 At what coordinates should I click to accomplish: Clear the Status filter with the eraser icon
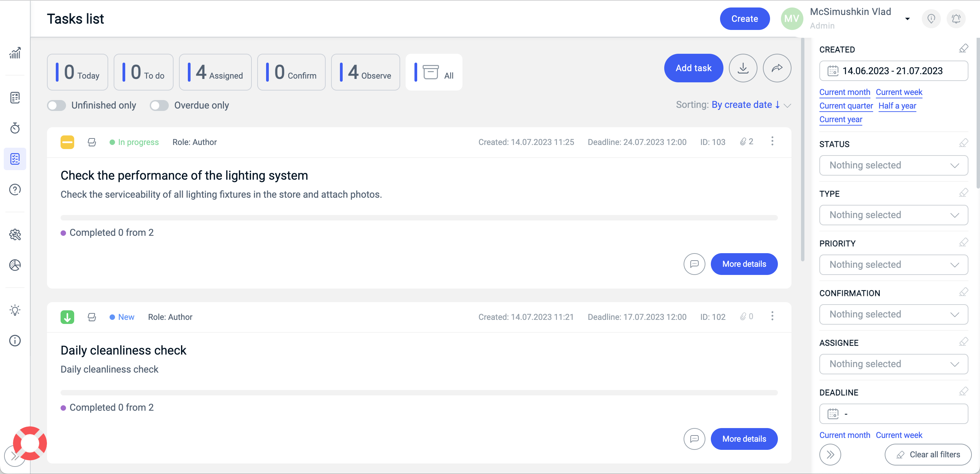point(963,143)
